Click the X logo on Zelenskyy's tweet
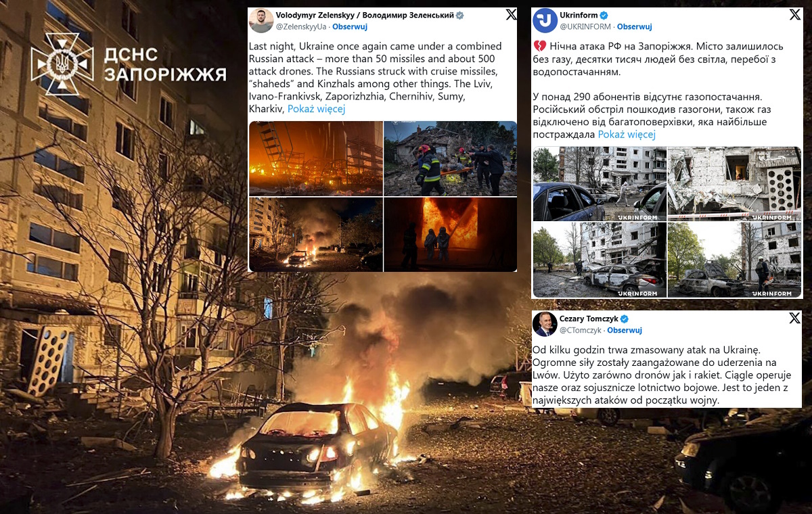Screen dimensions: 812x514 [510, 15]
